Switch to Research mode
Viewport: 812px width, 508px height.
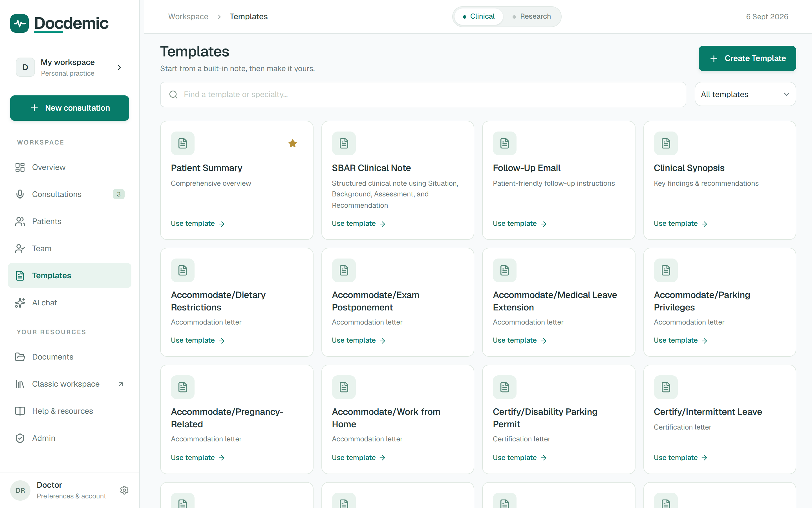point(531,16)
